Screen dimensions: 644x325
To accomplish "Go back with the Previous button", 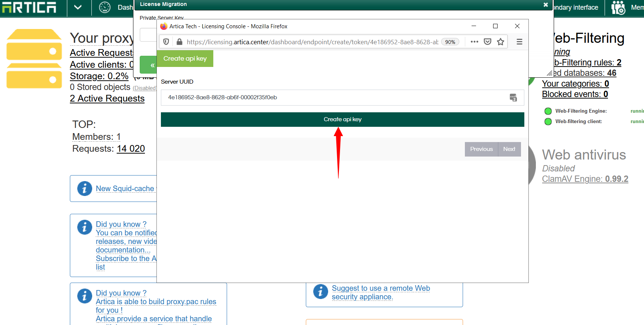I will pos(481,149).
